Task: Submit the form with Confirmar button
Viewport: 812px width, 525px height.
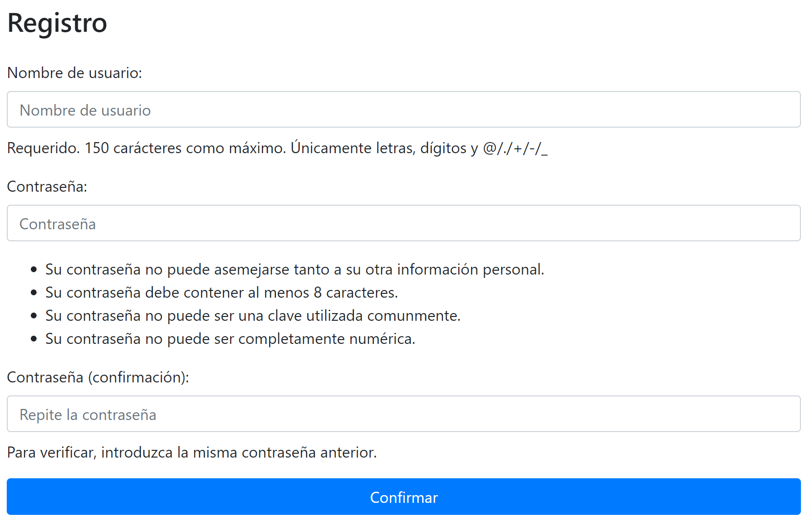Action: 403,497
